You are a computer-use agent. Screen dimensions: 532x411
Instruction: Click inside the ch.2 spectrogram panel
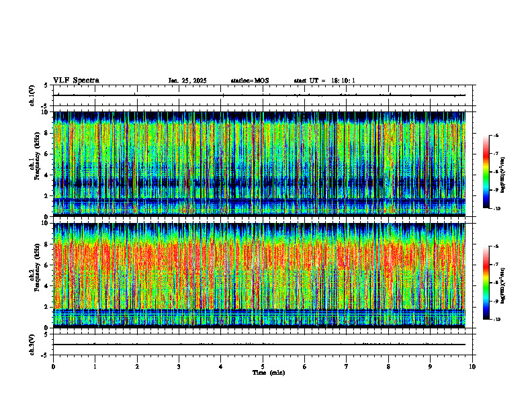259,275
